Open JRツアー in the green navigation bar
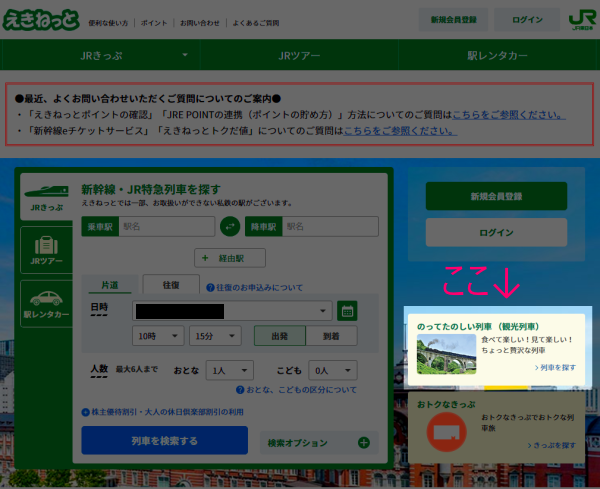Screen dimensions: 600x489 (x=299, y=55)
